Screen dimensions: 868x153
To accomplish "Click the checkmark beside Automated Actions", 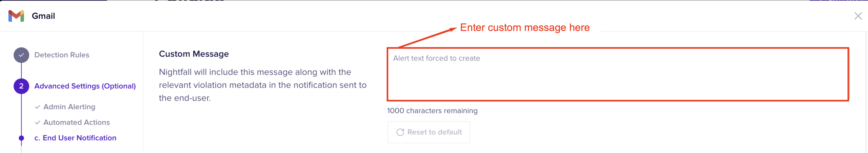I will point(37,122).
